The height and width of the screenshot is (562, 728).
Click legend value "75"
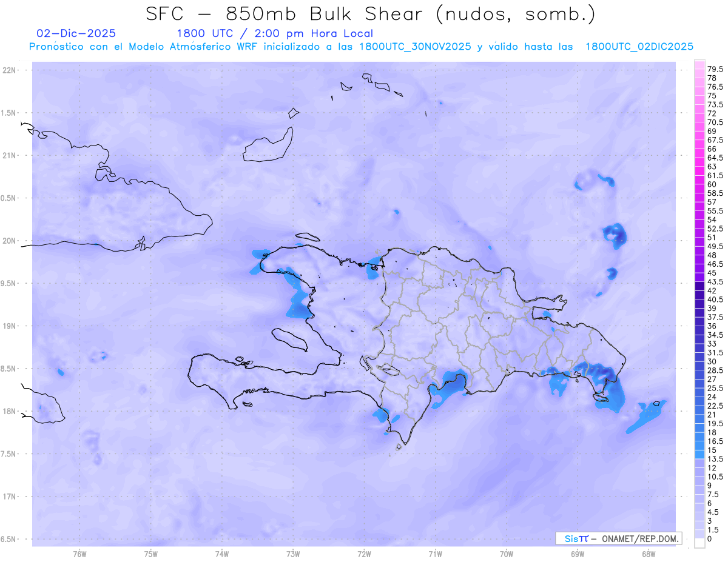click(x=712, y=96)
